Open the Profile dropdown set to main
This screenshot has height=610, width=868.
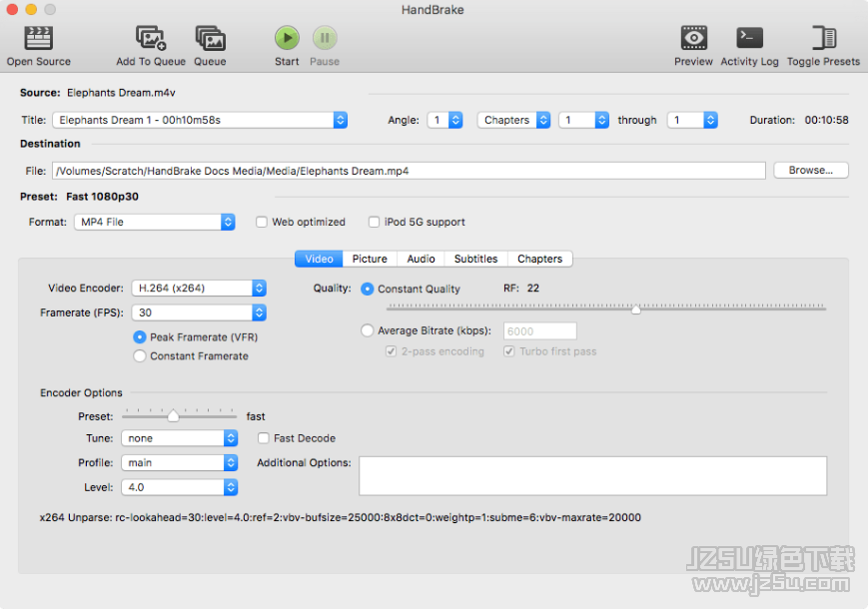coord(180,463)
